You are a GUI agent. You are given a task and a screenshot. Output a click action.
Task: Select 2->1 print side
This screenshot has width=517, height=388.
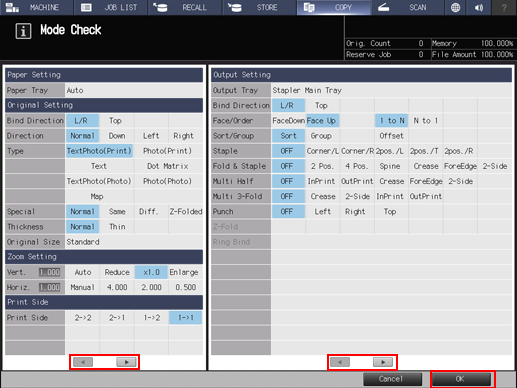click(x=117, y=318)
